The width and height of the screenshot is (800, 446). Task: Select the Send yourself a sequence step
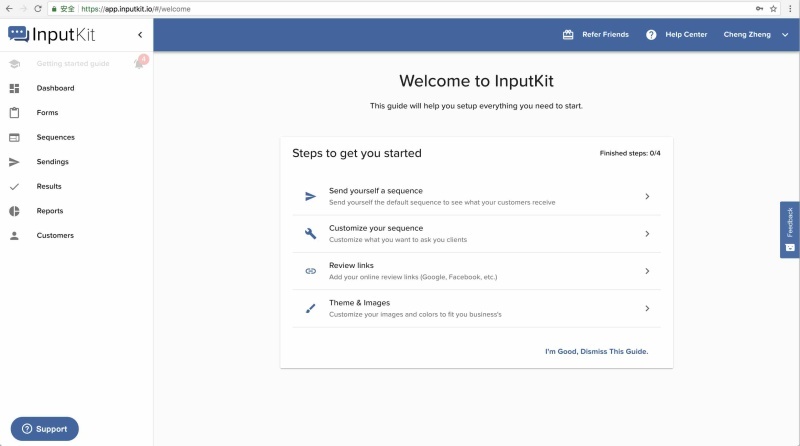477,196
